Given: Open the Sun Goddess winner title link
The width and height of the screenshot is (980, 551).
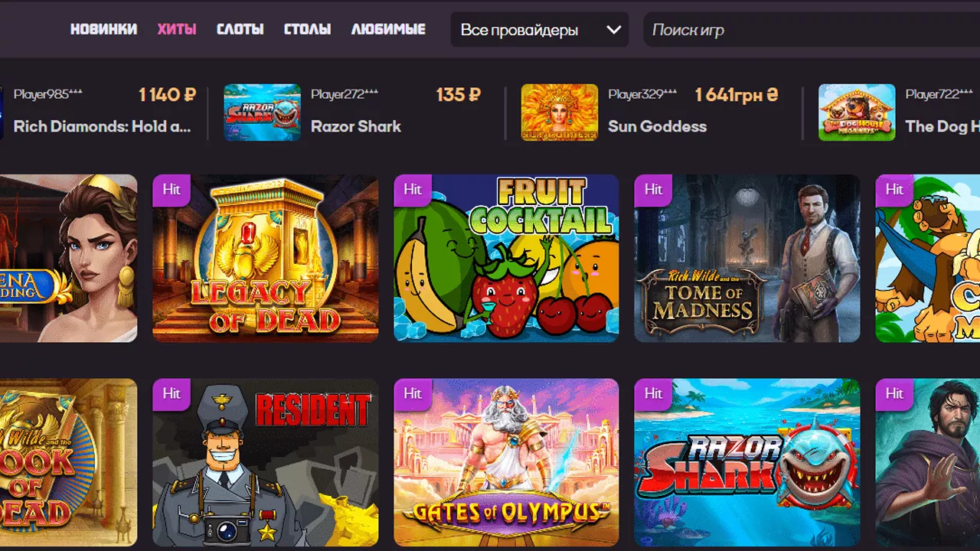Looking at the screenshot, I should pos(658,126).
